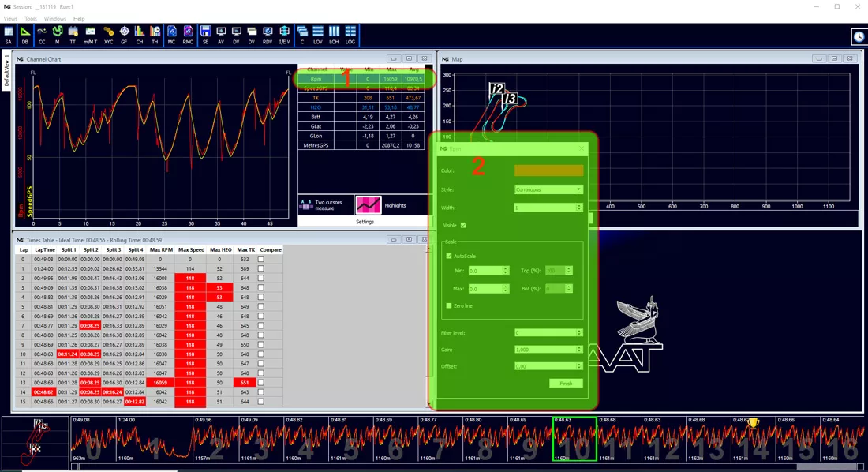
Task: Open the CH chart toolbar icon
Action: pos(140,35)
